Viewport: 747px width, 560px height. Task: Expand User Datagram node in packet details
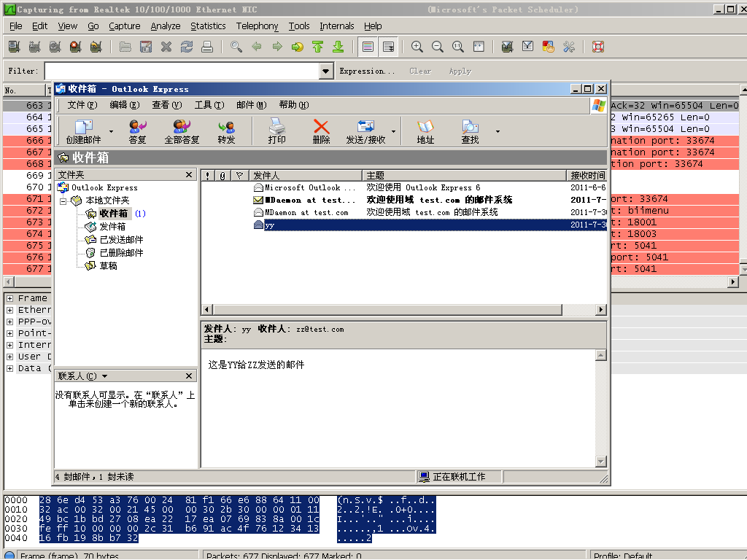[9, 357]
